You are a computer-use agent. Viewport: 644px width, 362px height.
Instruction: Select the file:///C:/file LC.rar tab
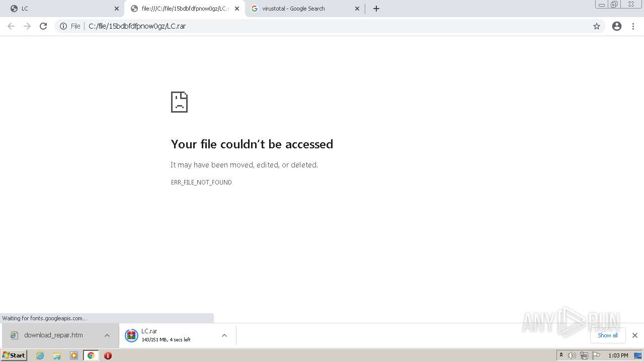point(185,9)
